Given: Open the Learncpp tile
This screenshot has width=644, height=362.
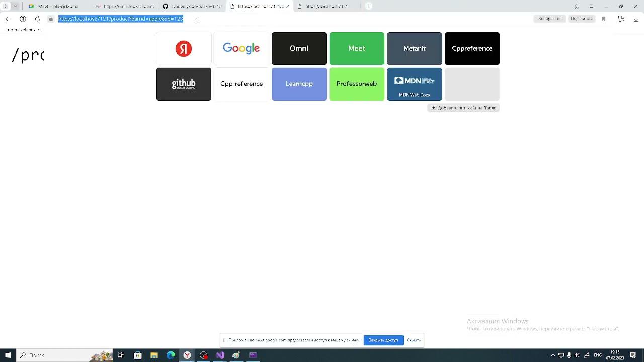Looking at the screenshot, I should tap(299, 84).
